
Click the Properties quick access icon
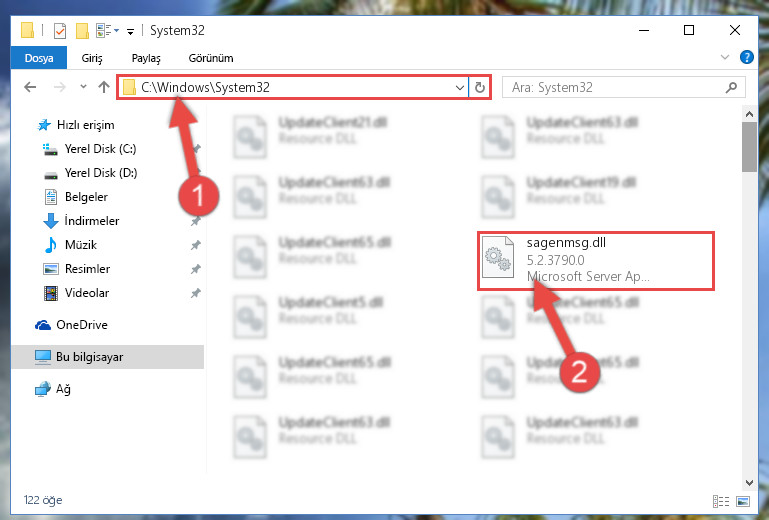click(x=60, y=30)
